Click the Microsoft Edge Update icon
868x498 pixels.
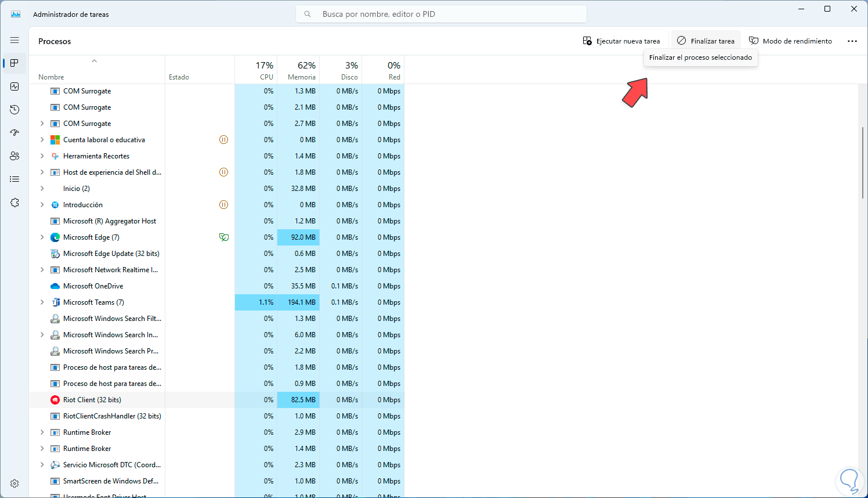tap(55, 254)
